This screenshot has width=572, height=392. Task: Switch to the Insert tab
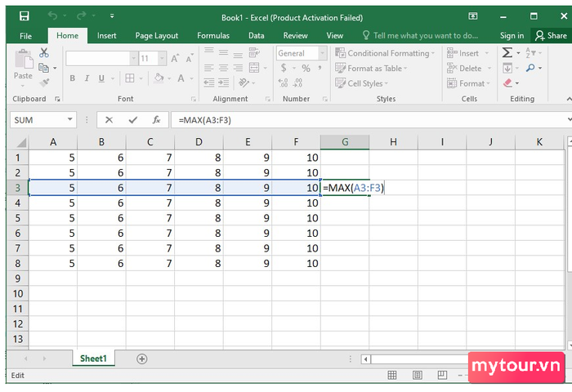106,36
